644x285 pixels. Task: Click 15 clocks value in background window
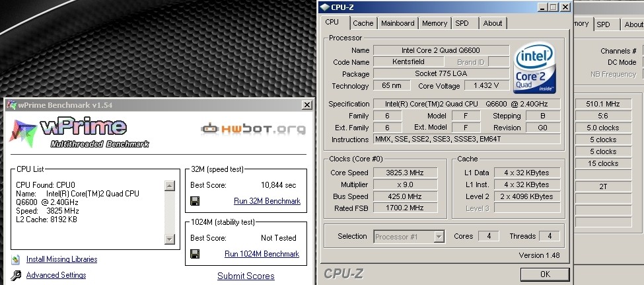tap(603, 163)
